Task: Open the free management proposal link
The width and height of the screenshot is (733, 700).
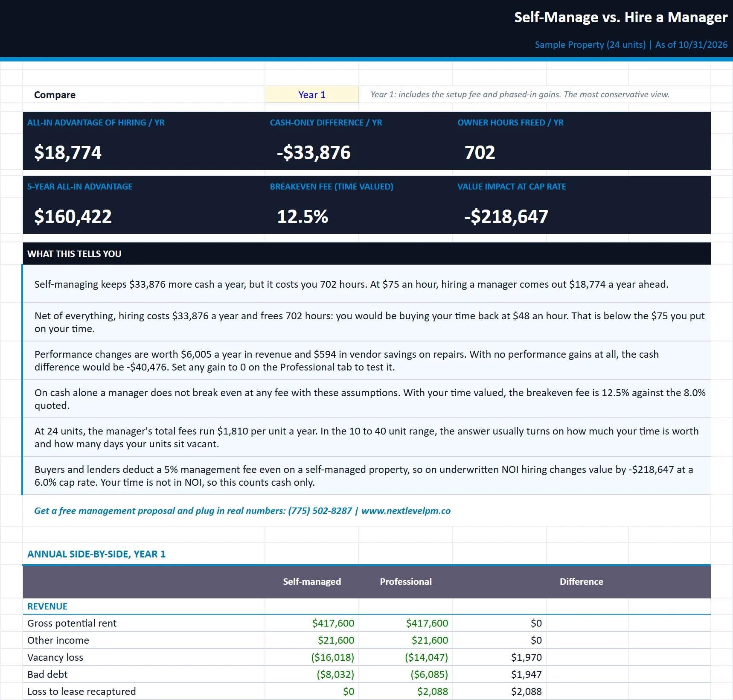Action: [x=242, y=511]
